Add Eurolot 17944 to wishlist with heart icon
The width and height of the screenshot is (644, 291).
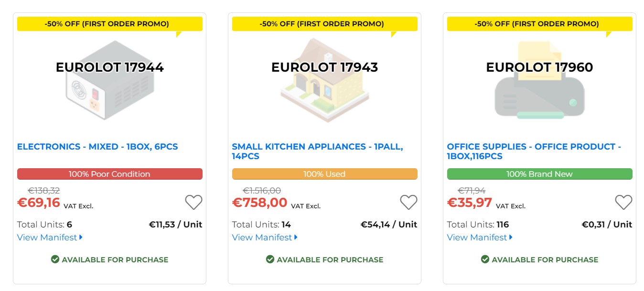tap(193, 202)
